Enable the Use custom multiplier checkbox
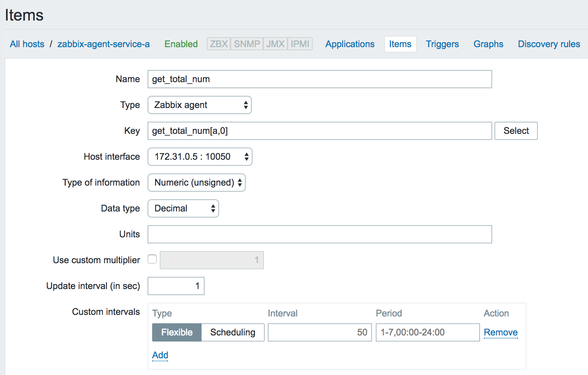The image size is (588, 375). pos(152,259)
